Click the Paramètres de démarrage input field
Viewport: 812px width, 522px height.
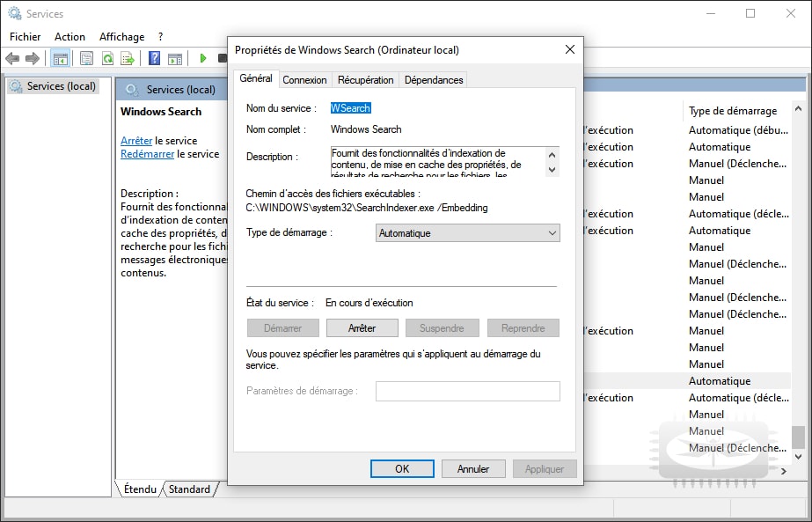click(x=468, y=392)
